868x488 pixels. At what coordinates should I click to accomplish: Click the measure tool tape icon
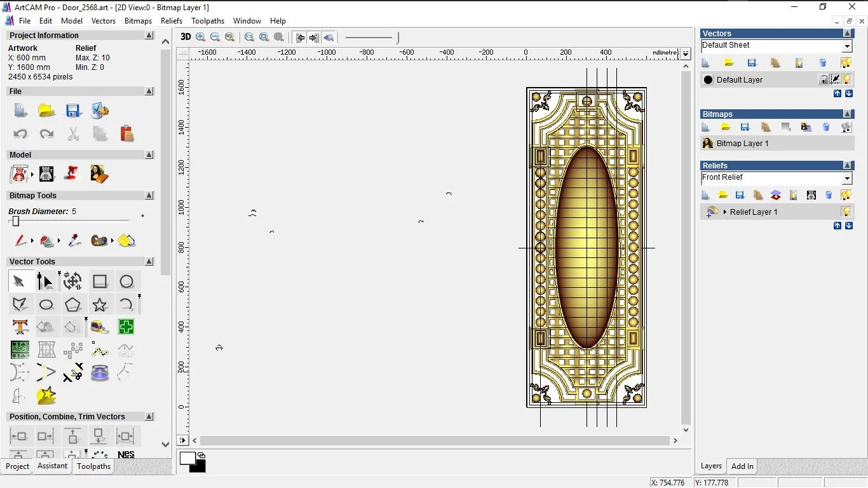coord(100,327)
